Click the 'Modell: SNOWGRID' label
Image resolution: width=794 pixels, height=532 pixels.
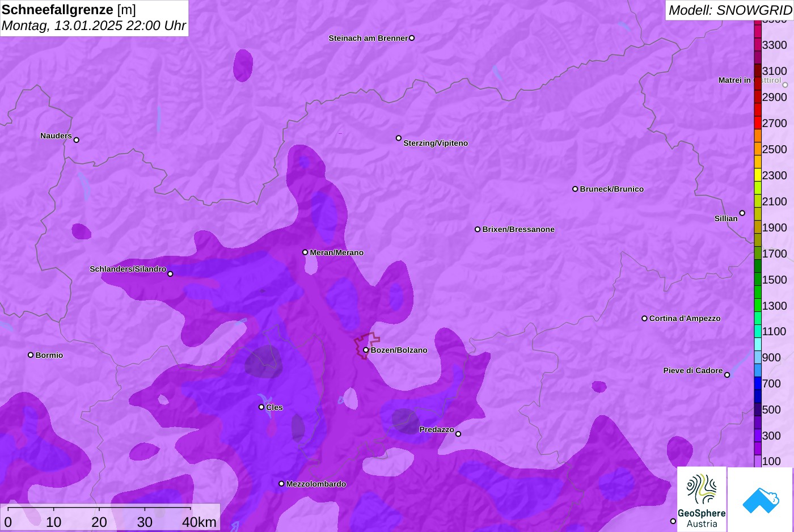coord(730,10)
